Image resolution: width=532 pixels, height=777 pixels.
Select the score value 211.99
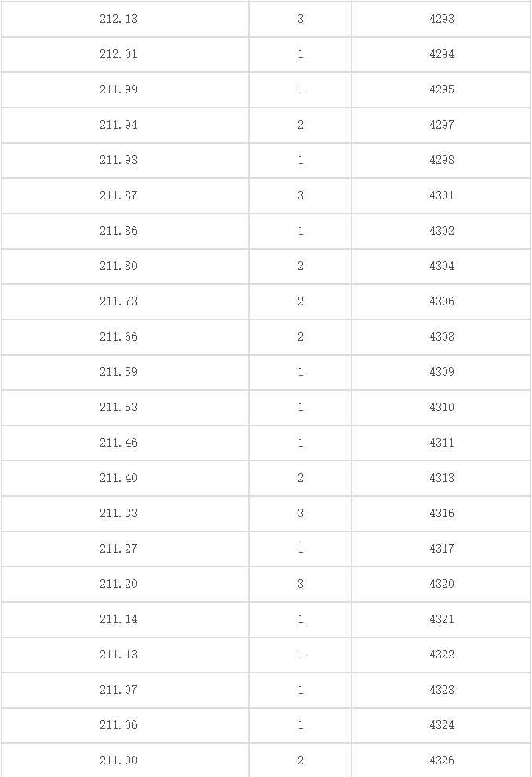(118, 89)
